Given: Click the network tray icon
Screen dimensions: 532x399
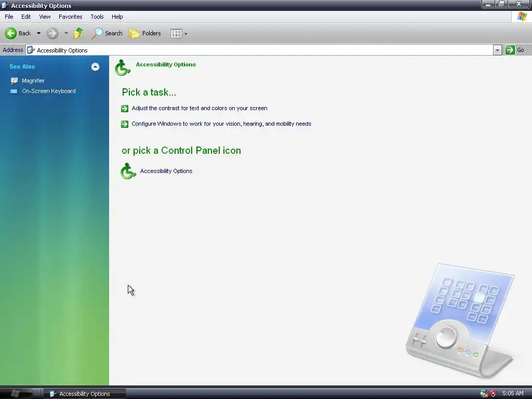Looking at the screenshot, I should (x=484, y=394).
